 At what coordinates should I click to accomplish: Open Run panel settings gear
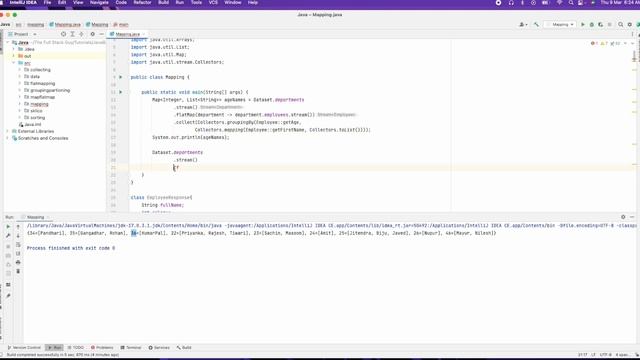click(x=623, y=217)
